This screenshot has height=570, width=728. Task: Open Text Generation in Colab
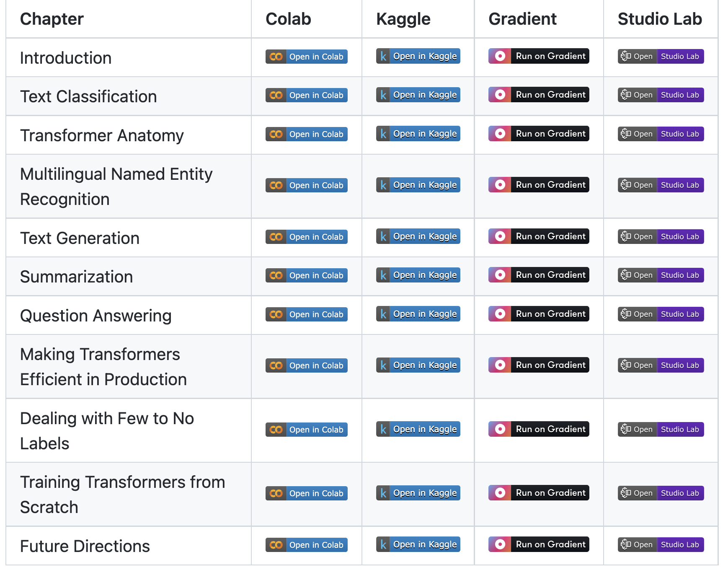point(316,236)
